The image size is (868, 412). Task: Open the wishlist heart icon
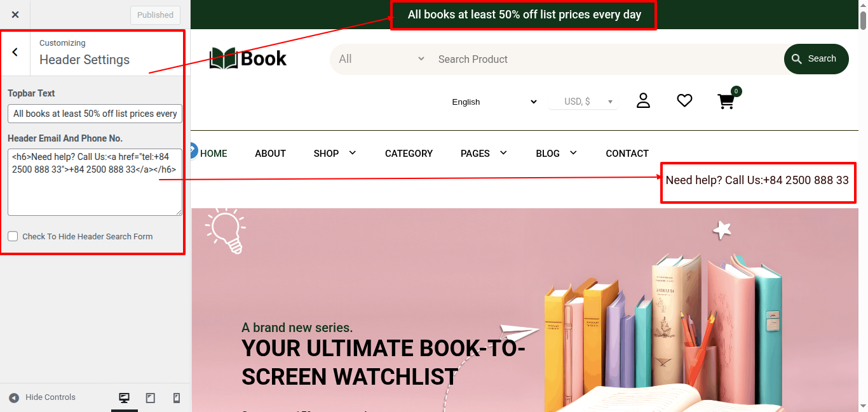[x=684, y=101]
